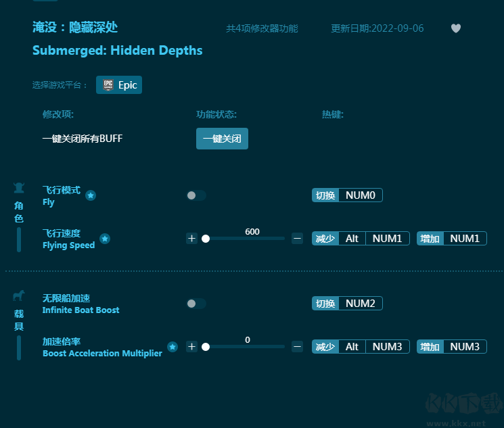The height and width of the screenshot is (428, 504).
Task: Toggle the Fly mode switch
Action: click(x=196, y=195)
